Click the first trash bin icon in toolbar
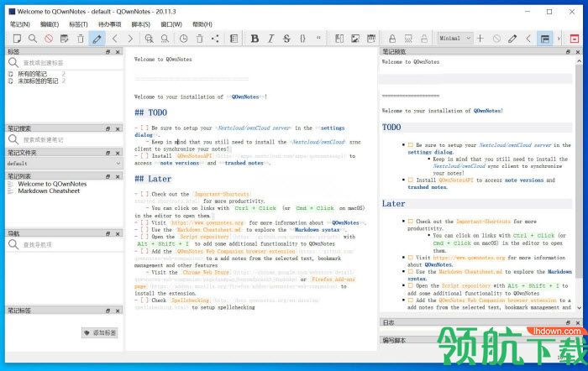 pos(81,39)
